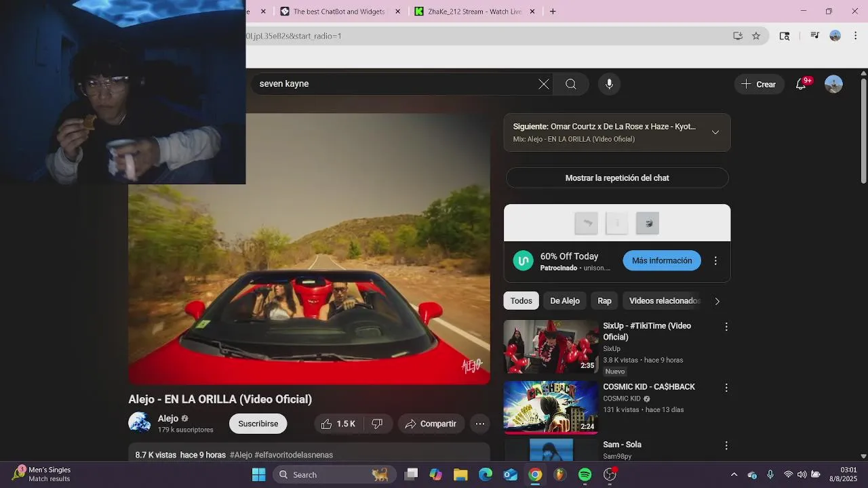This screenshot has height=488, width=868.
Task: Select Videos relacionados filter chip
Action: tap(664, 301)
